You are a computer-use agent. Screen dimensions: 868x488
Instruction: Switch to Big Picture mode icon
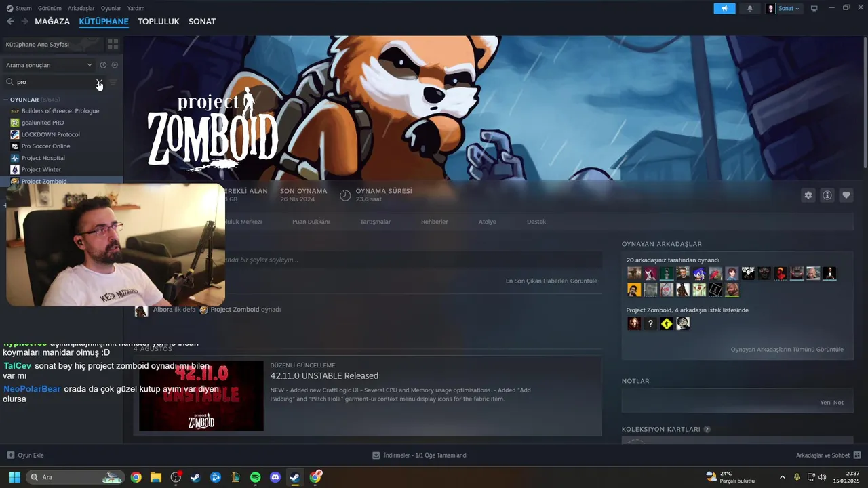click(814, 9)
